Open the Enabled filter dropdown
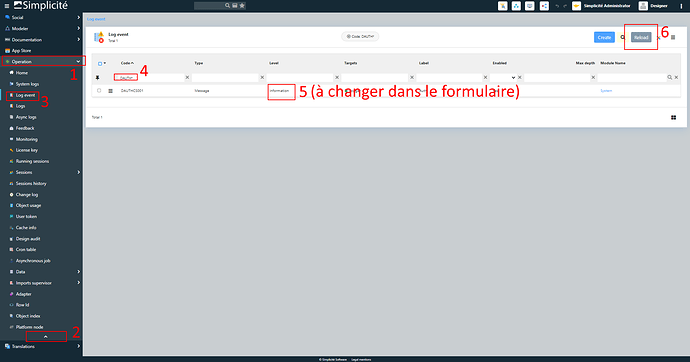 point(503,77)
